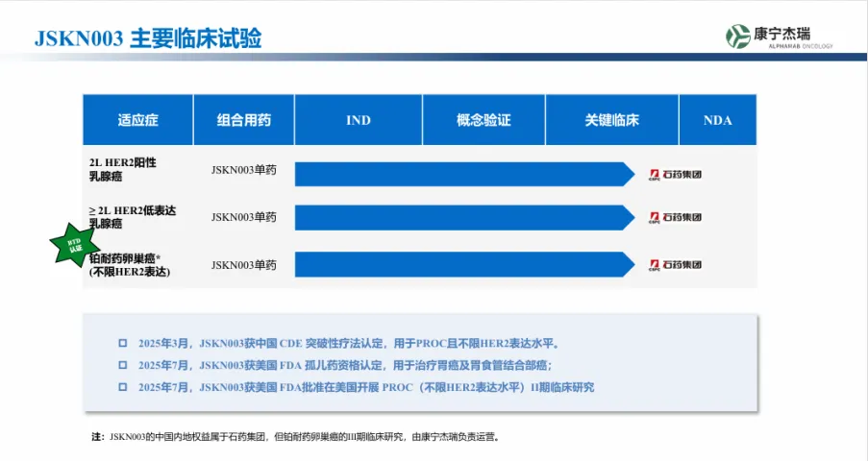868x461 pixels.
Task: Click the slide title JSKN003 主要临床试验
Action: (148, 38)
